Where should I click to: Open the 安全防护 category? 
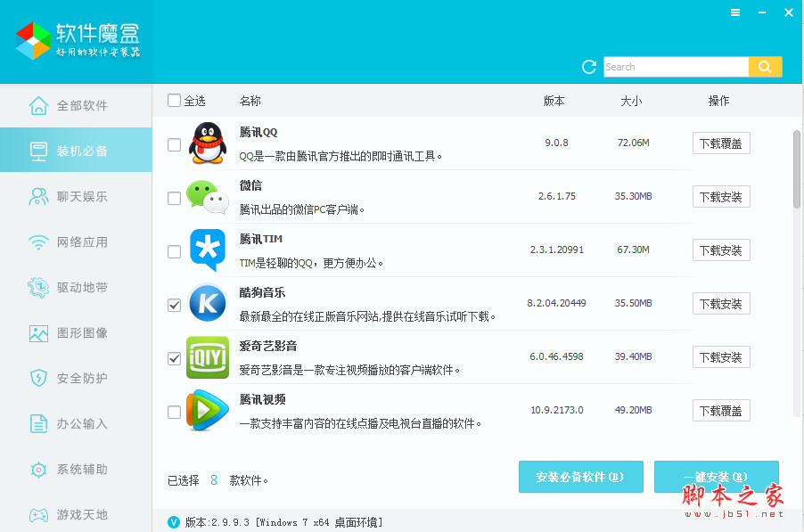[76, 378]
